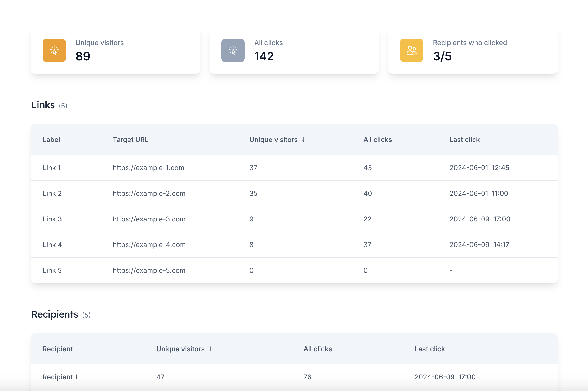Image resolution: width=588 pixels, height=391 pixels.
Task: Select the Unique visitors count 89
Action: pos(83,56)
